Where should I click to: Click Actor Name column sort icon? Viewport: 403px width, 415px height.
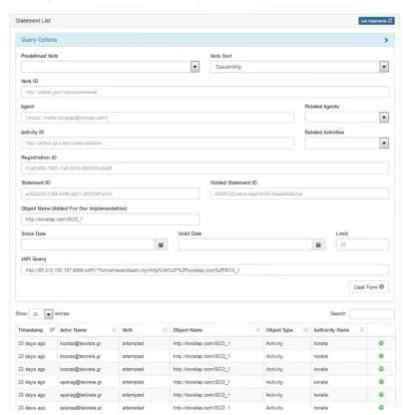coord(114,330)
